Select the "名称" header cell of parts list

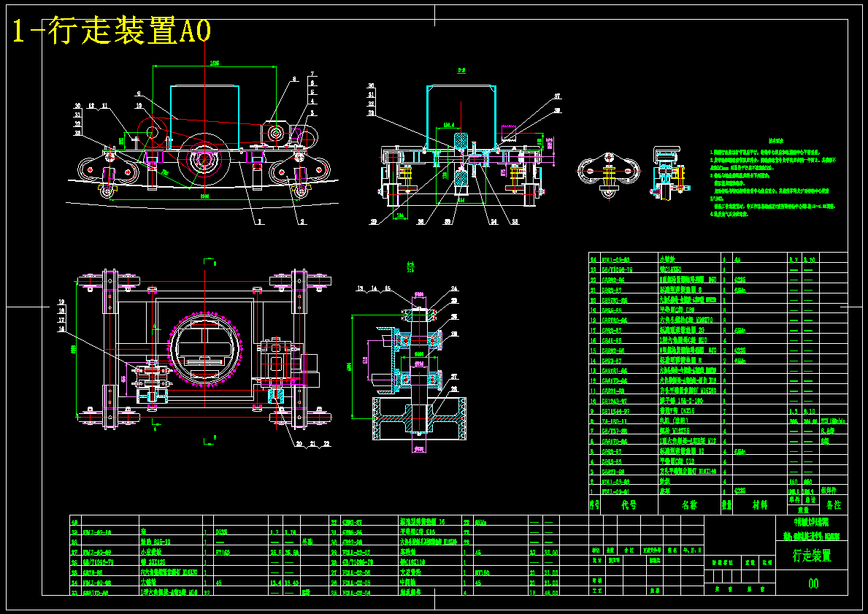(x=689, y=505)
